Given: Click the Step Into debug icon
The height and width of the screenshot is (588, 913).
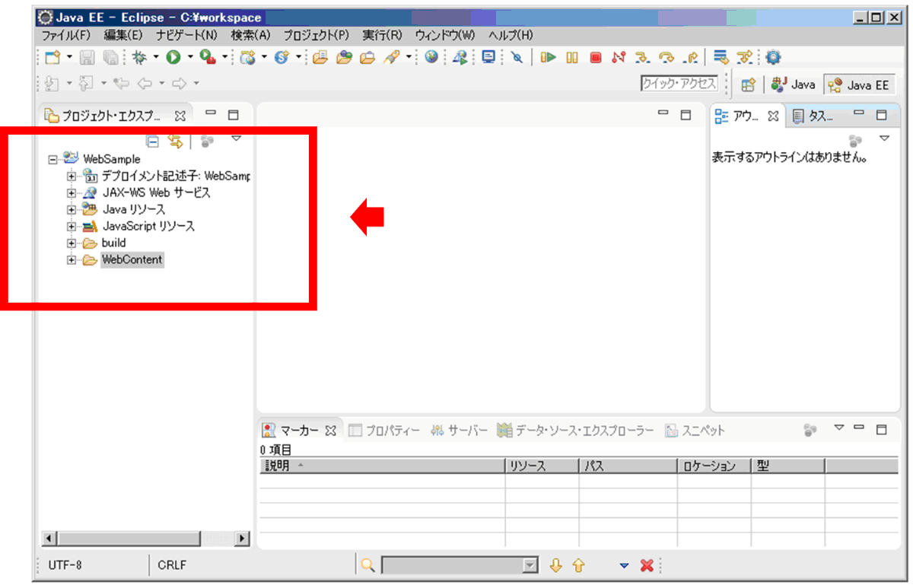Looking at the screenshot, I should point(642,57).
